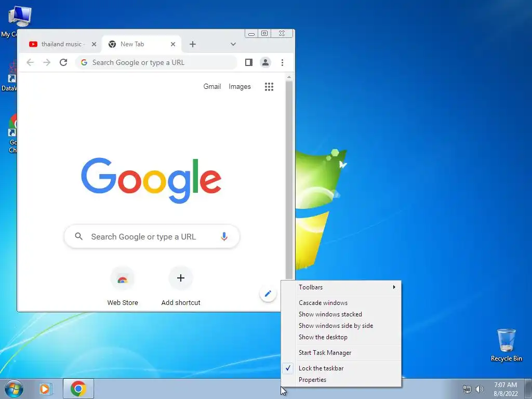The height and width of the screenshot is (399, 532).
Task: Open Chrome's three-dot menu
Action: [282, 62]
